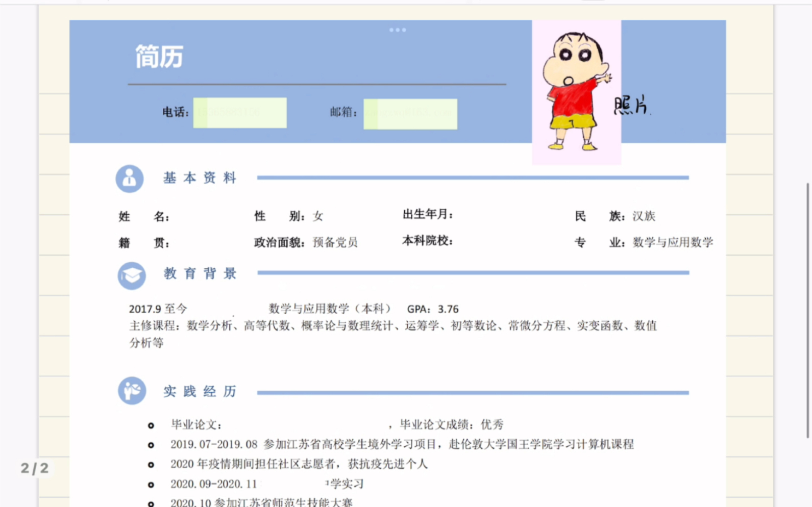Click the vertical scrollbar thumb
Viewport: 812px width, 507px height.
pos(808,310)
